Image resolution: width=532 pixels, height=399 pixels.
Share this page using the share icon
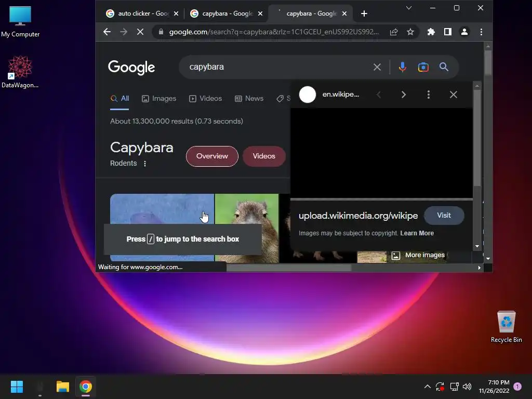tap(394, 32)
